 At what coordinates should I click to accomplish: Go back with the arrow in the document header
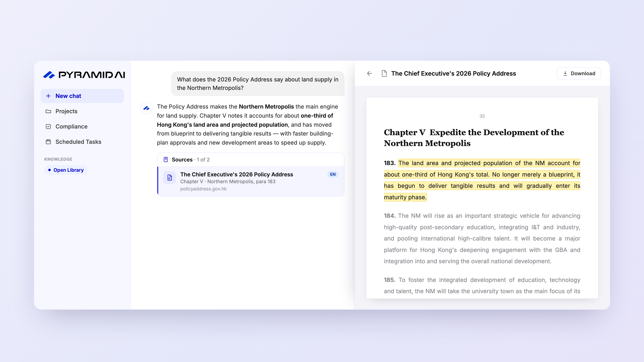[369, 73]
